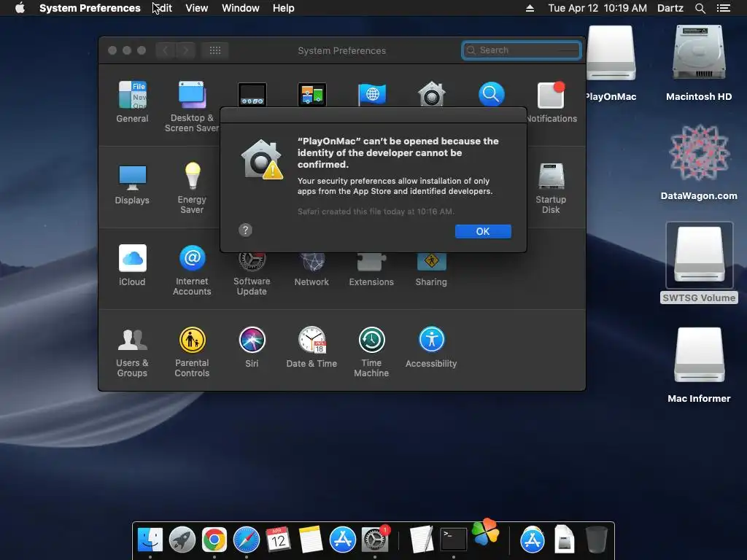Click the help question mark button
The height and width of the screenshot is (560, 747).
[x=245, y=230]
